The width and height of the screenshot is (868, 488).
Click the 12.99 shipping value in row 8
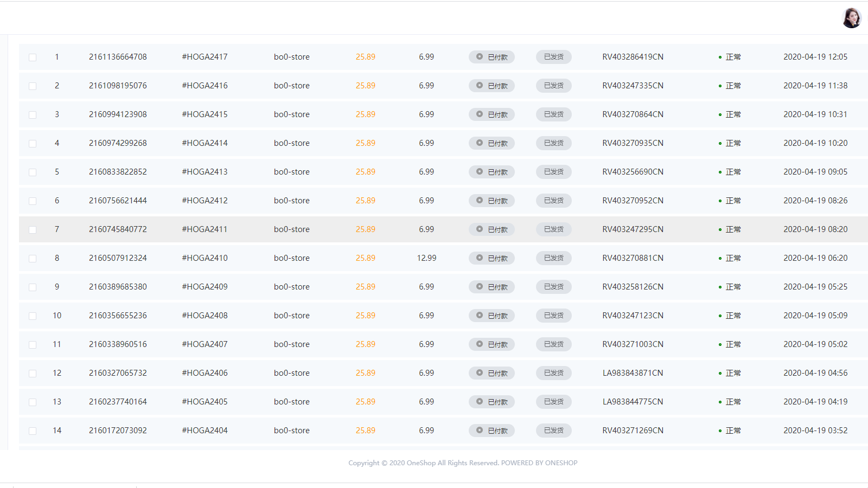pyautogui.click(x=426, y=258)
